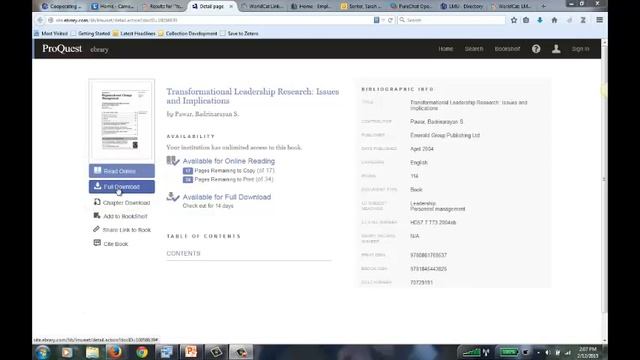Click the Add to Bookshelf icon
This screenshot has width=640, height=360.
97,216
